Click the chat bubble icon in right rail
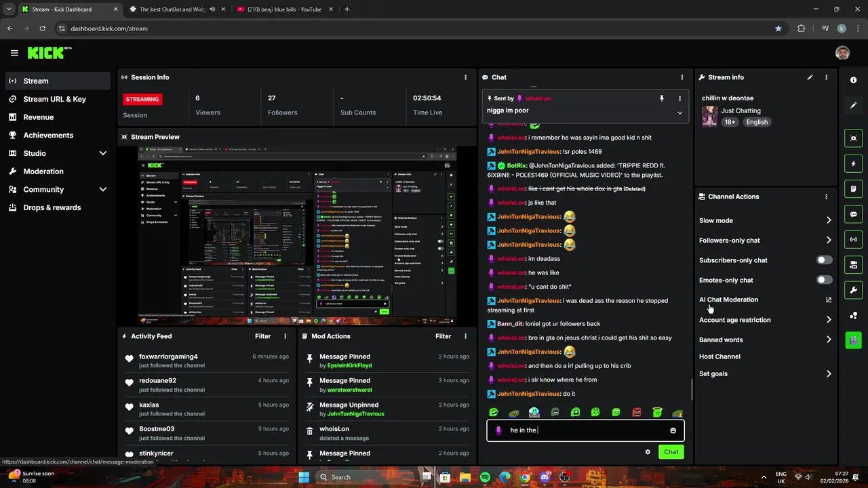This screenshot has width=868, height=488. point(853,214)
